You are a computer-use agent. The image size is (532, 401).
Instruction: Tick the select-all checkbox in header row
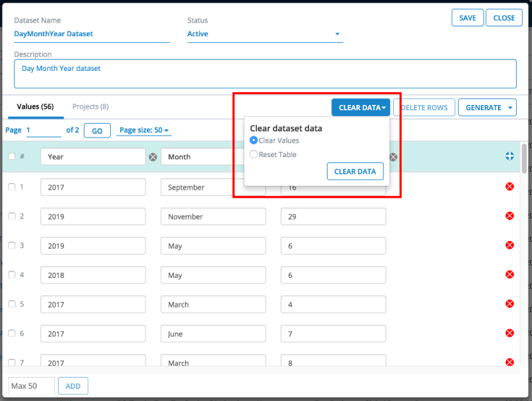(11, 156)
